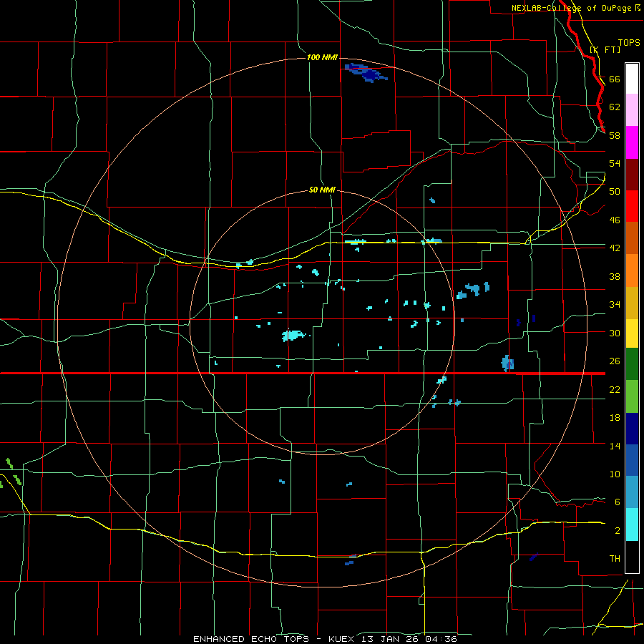
Task: Click the largest cyan echo blob southwest of center
Action: [293, 335]
